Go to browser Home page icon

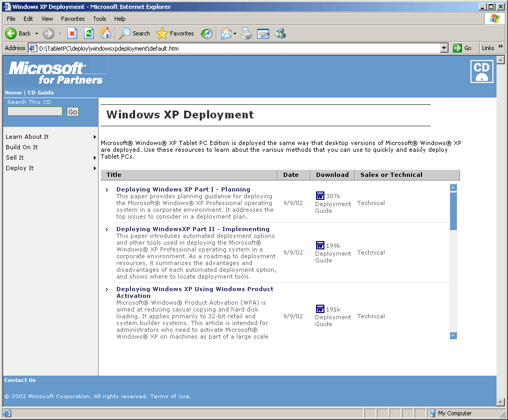tap(105, 33)
